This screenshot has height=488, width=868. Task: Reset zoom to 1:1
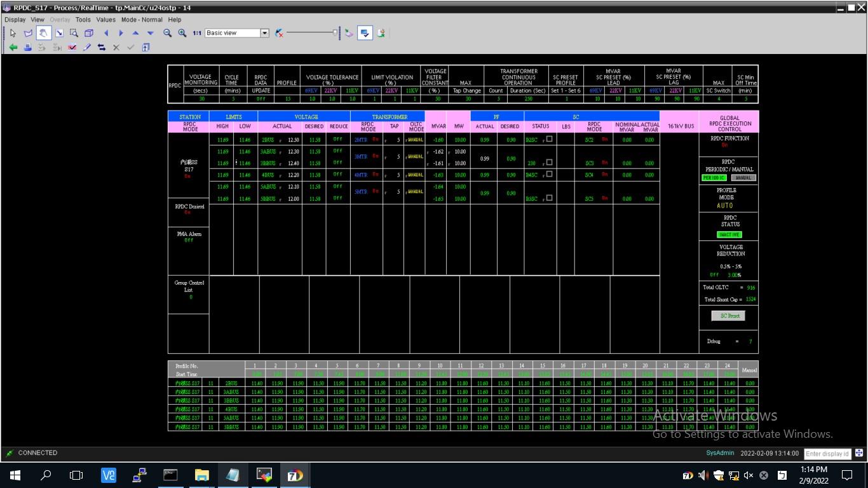pos(197,33)
